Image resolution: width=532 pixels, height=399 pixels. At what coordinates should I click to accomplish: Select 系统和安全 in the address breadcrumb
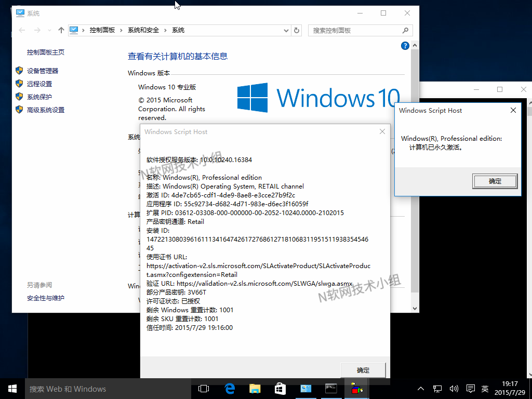coord(143,30)
